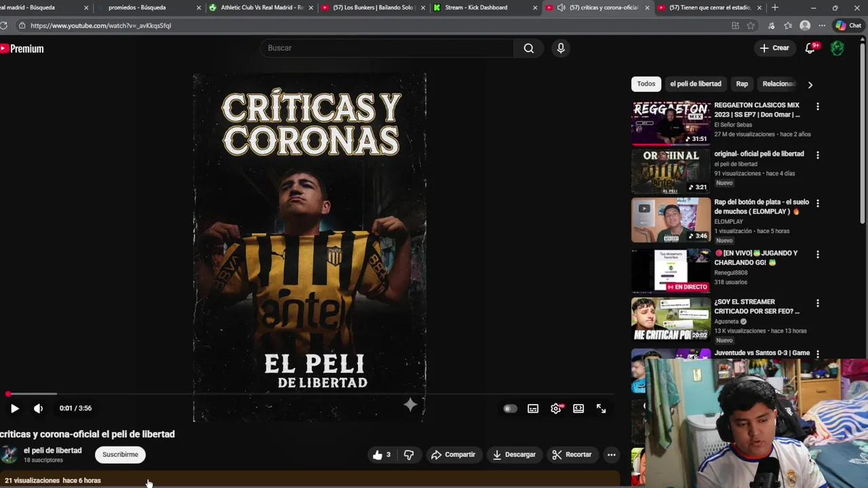
Task: Close the críticas y corona-oficial tab
Action: (647, 7)
